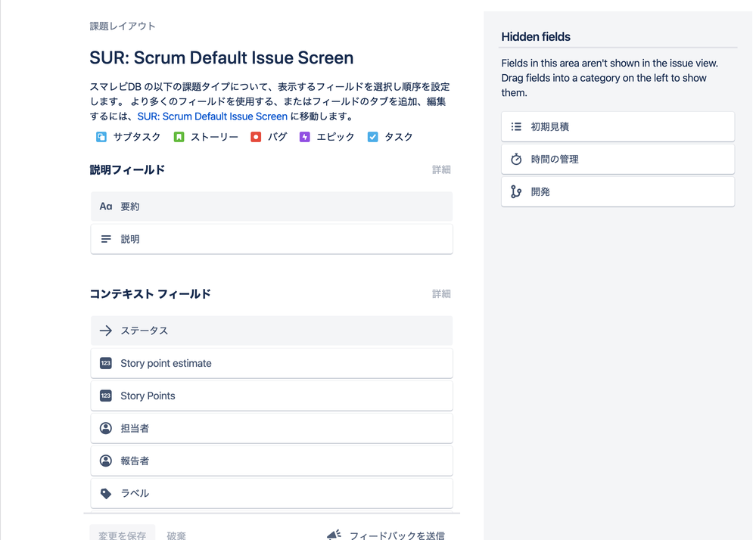Select the 報告者 field row
Viewport: 756px width, 540px height.
click(x=272, y=461)
